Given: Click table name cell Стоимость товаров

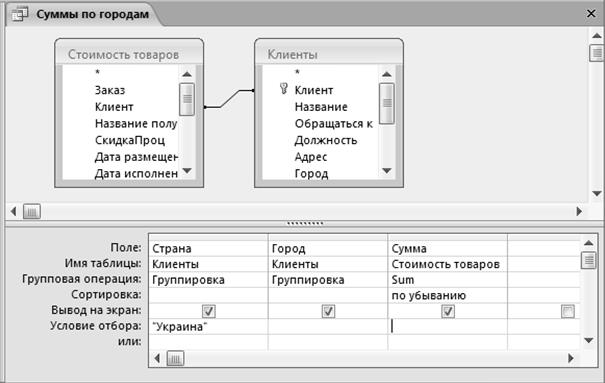Looking at the screenshot, I should coord(448,264).
